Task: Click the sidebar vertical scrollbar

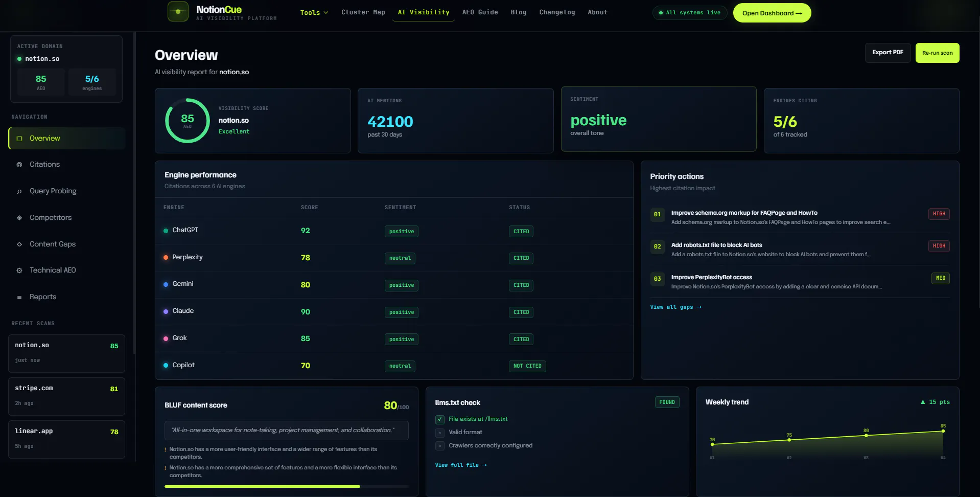Action: (134, 193)
